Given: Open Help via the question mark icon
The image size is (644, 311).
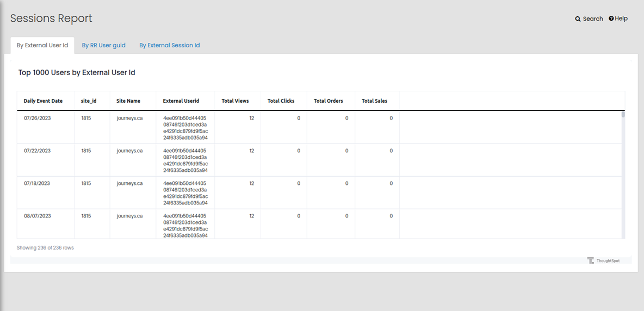Looking at the screenshot, I should click(x=611, y=18).
